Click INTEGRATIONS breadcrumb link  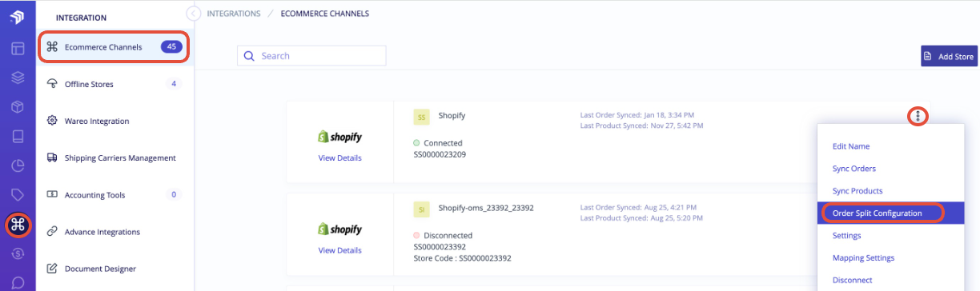[x=233, y=14]
